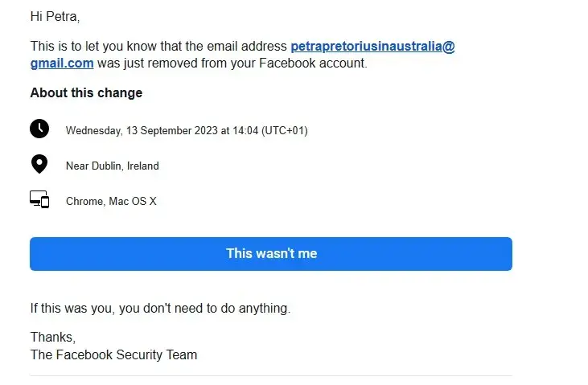
Task: Click the devices icon next to Chrome
Action: (x=39, y=200)
